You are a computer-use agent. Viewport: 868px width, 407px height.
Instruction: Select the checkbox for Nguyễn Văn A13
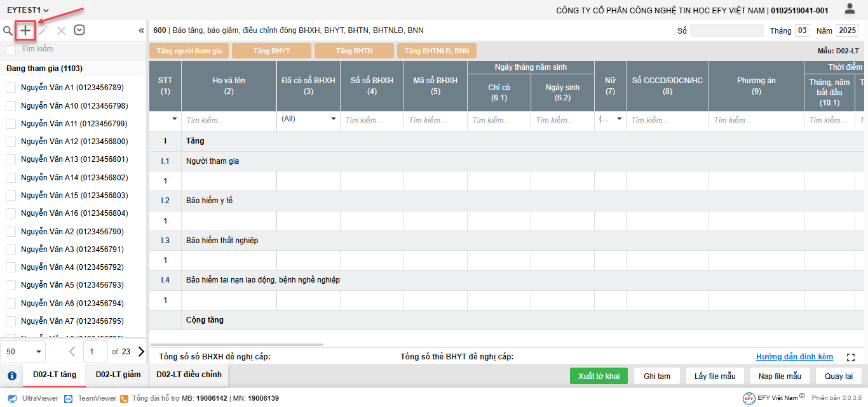click(11, 159)
